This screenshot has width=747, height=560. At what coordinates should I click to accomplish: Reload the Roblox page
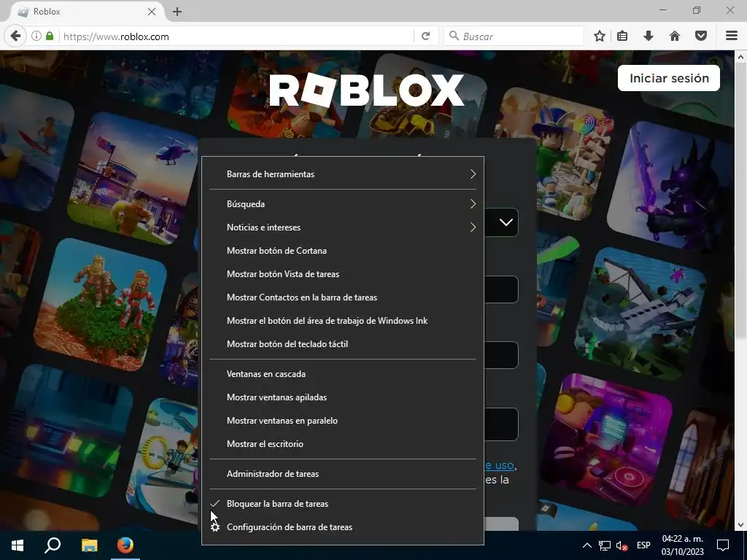pyautogui.click(x=426, y=36)
